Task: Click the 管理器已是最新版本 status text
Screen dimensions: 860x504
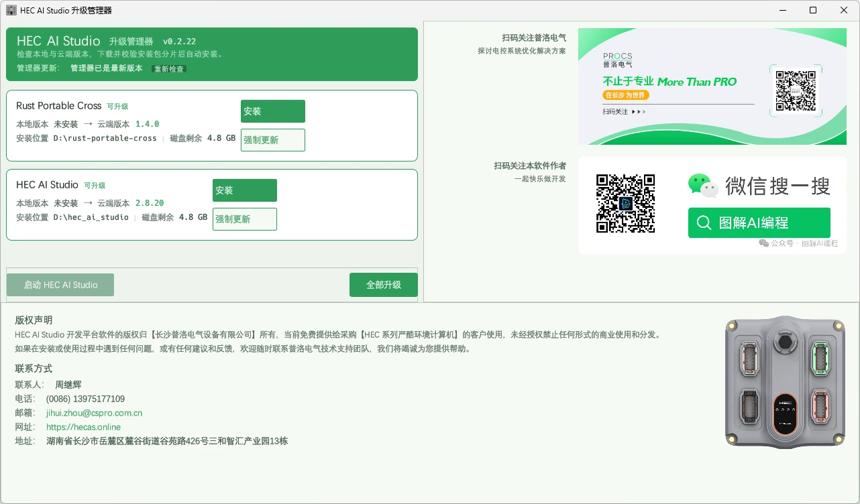Action: coord(107,68)
